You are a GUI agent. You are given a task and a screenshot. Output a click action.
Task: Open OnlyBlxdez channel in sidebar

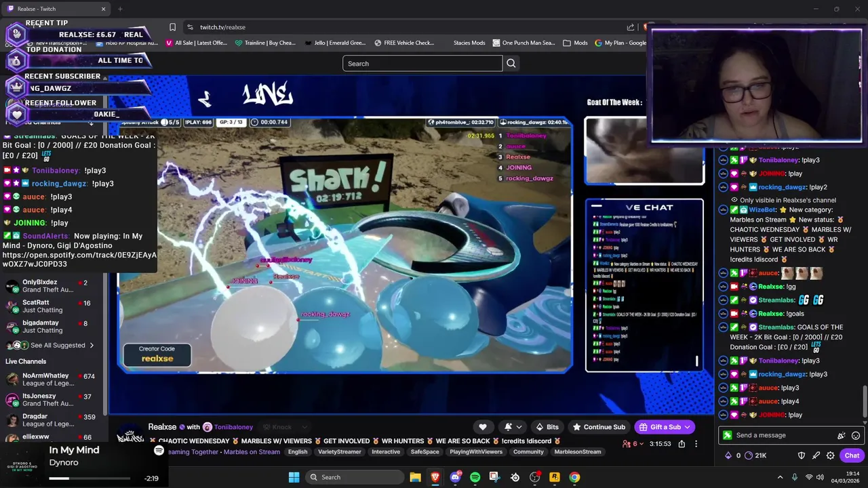pyautogui.click(x=51, y=286)
